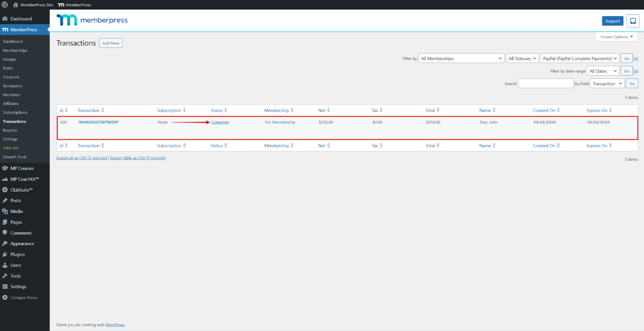Screen dimensions: 644x331
Task: Open the Export all as CSV link
Action: pos(81,158)
